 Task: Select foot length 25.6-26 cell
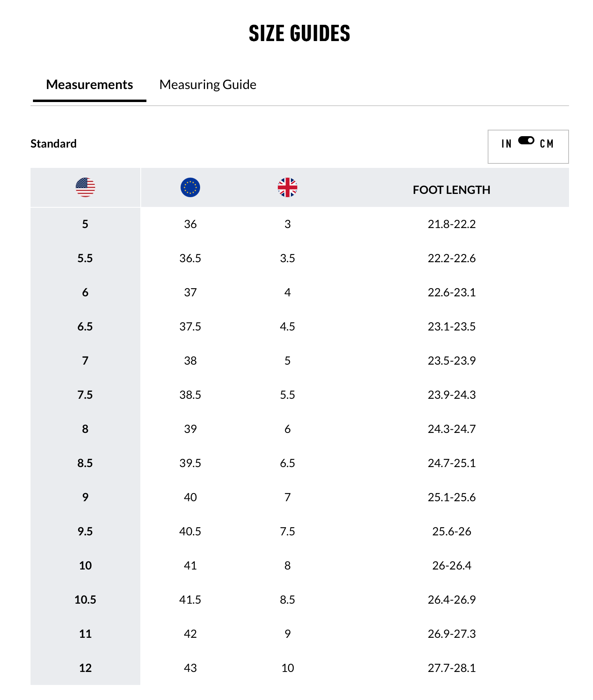(451, 531)
